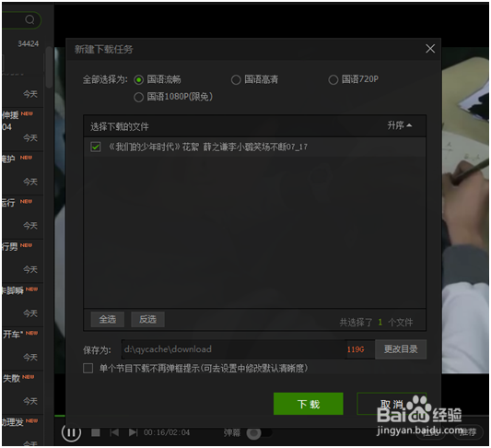Screen dimensions: 491x448
Task: Enable 单个节目下载不再弹框提示 checkbox
Action: coord(88,368)
